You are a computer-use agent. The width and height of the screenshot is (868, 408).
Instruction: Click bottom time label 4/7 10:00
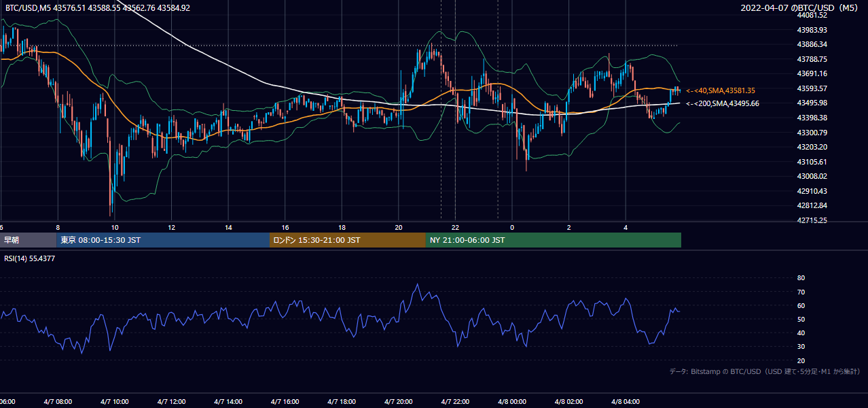click(114, 402)
